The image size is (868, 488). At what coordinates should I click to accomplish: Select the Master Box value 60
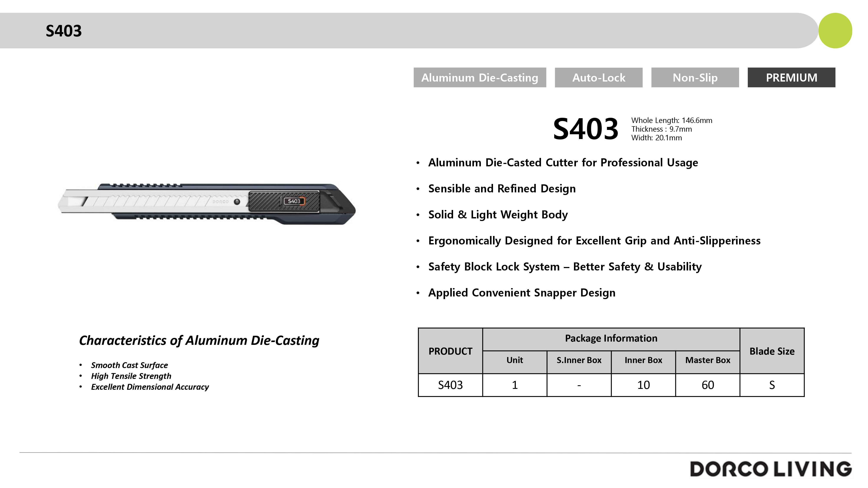(708, 385)
